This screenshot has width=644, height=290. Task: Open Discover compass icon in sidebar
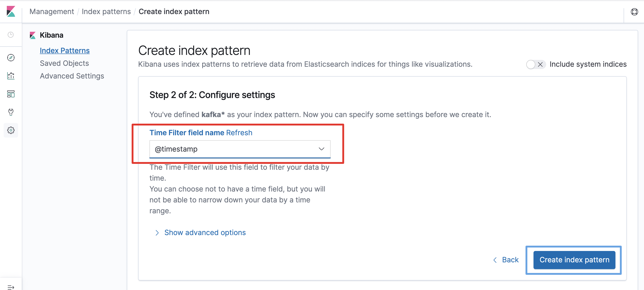11,58
